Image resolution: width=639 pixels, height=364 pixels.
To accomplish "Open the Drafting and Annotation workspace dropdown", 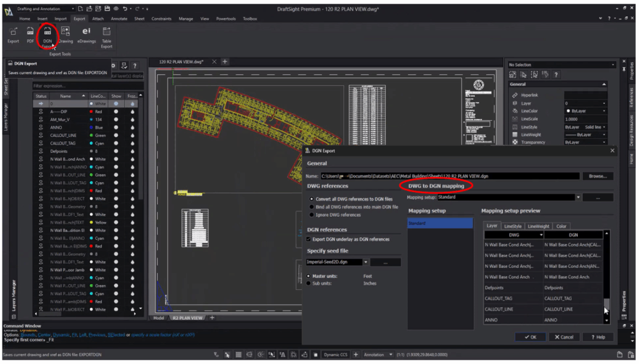I will coord(73,9).
